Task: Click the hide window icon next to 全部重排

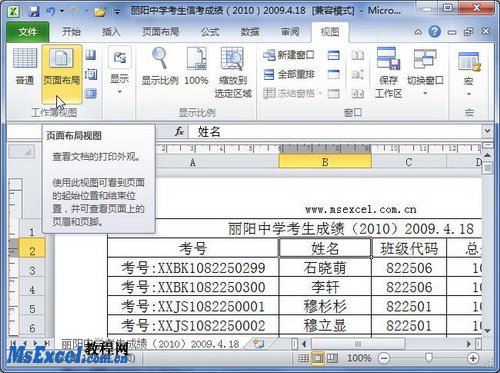Action: click(x=333, y=74)
